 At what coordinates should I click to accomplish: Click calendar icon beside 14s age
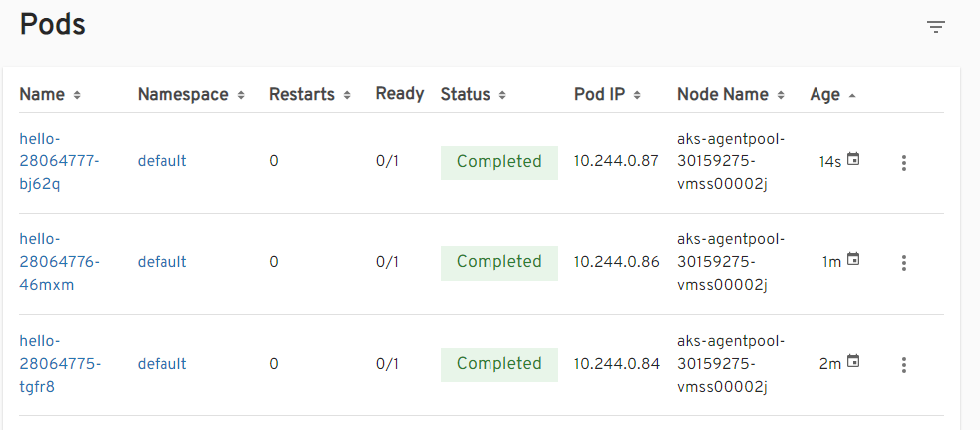pos(853,160)
